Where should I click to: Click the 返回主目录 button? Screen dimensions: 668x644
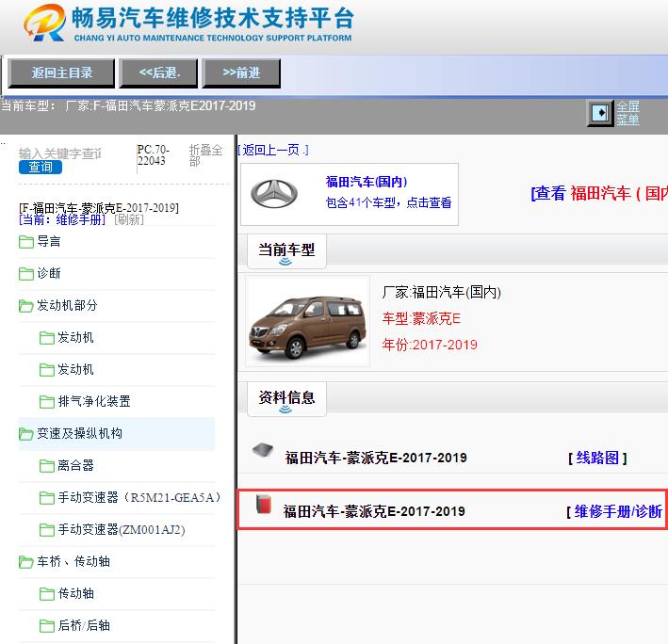pyautogui.click(x=62, y=73)
